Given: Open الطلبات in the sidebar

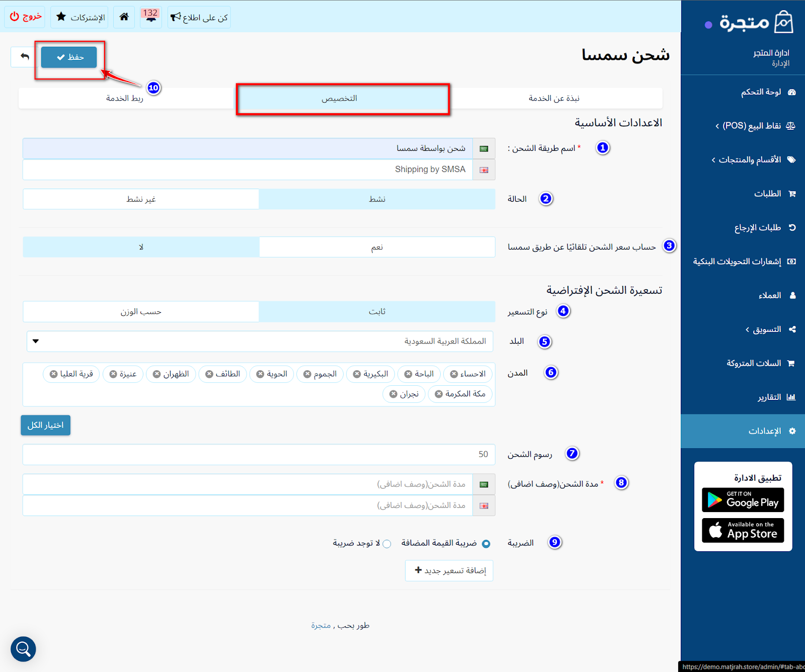Looking at the screenshot, I should point(774,194).
